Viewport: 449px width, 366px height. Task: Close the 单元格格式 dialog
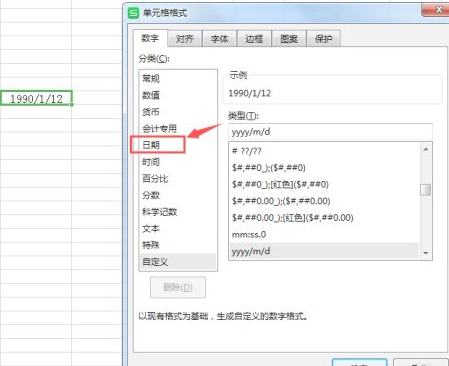click(x=435, y=10)
